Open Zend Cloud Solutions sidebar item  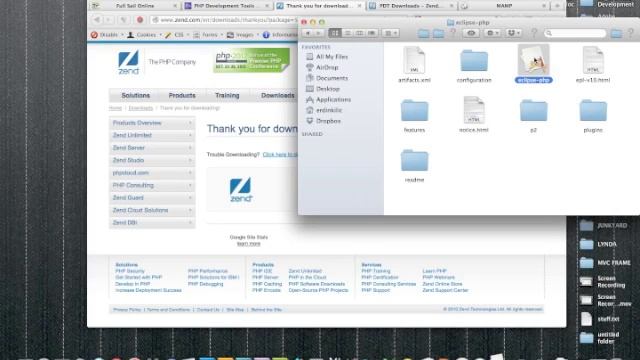click(152, 210)
